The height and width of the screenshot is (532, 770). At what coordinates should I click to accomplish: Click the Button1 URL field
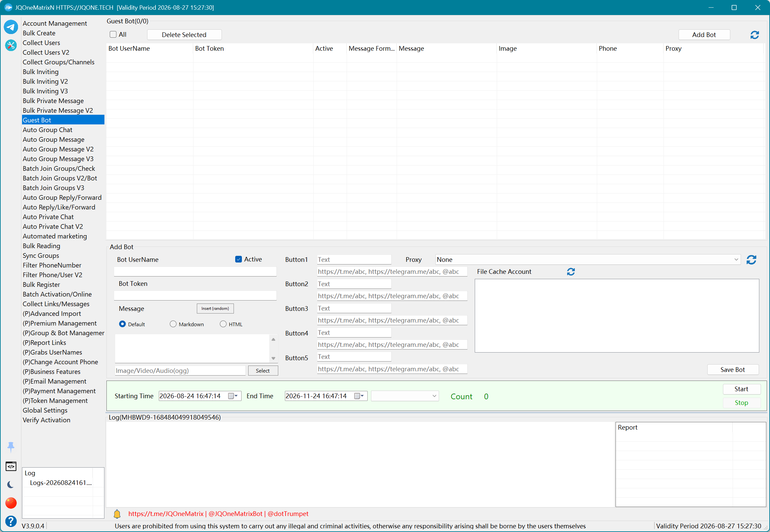click(392, 272)
